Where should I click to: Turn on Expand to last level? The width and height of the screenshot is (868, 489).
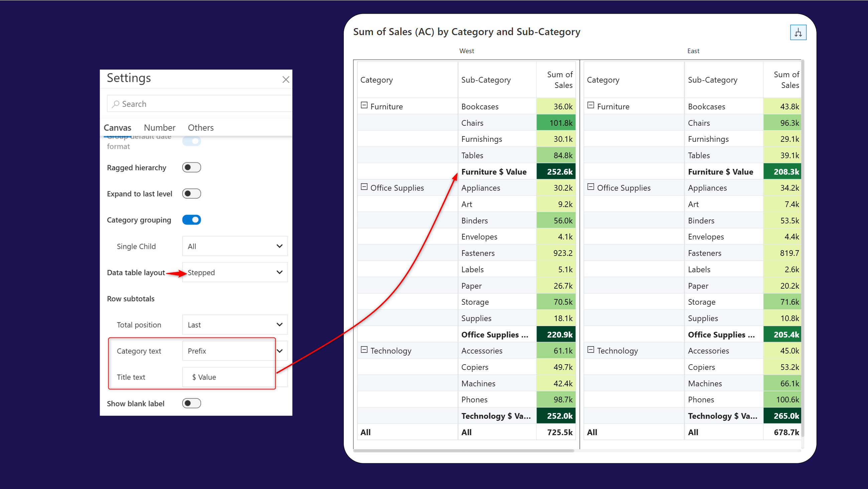coord(191,194)
